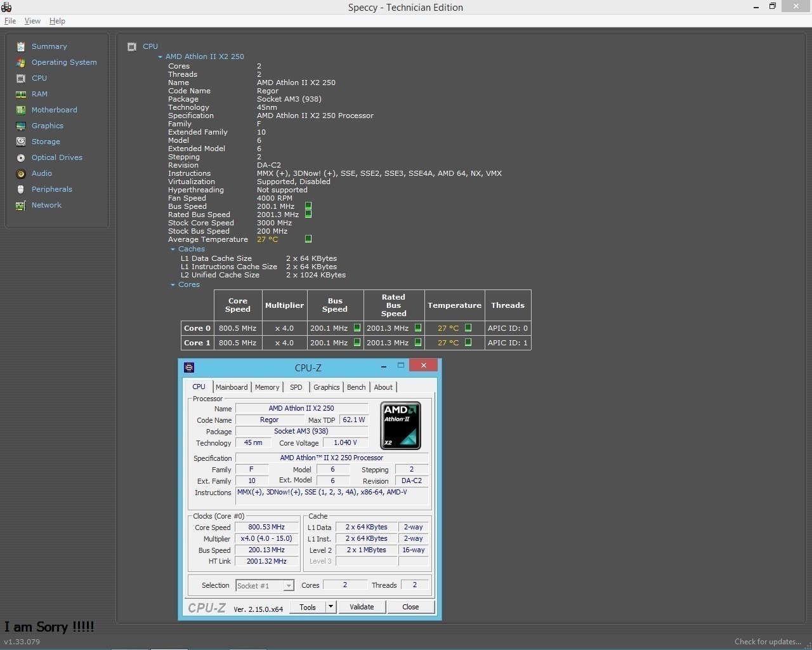Click the Speccy app icon in title bar
Viewport: 812px width, 650px height.
pos(6,7)
